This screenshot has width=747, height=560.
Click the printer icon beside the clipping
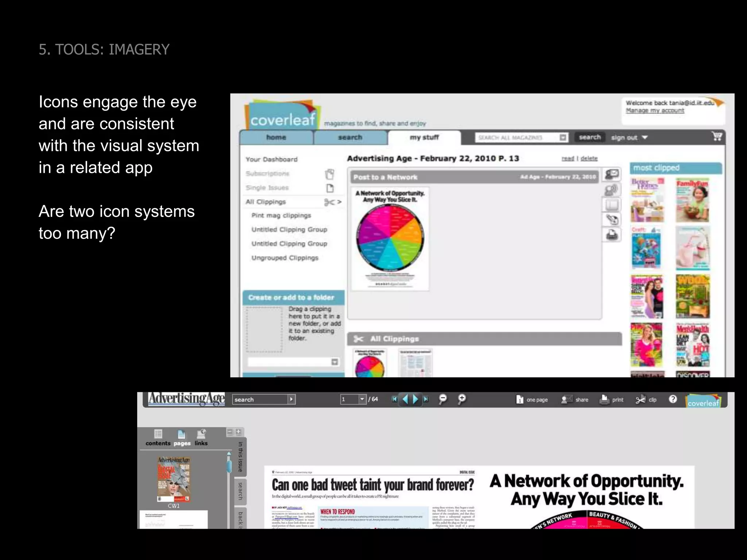612,235
